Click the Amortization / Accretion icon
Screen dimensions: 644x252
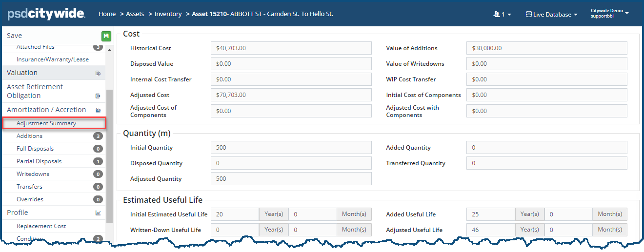(x=98, y=110)
